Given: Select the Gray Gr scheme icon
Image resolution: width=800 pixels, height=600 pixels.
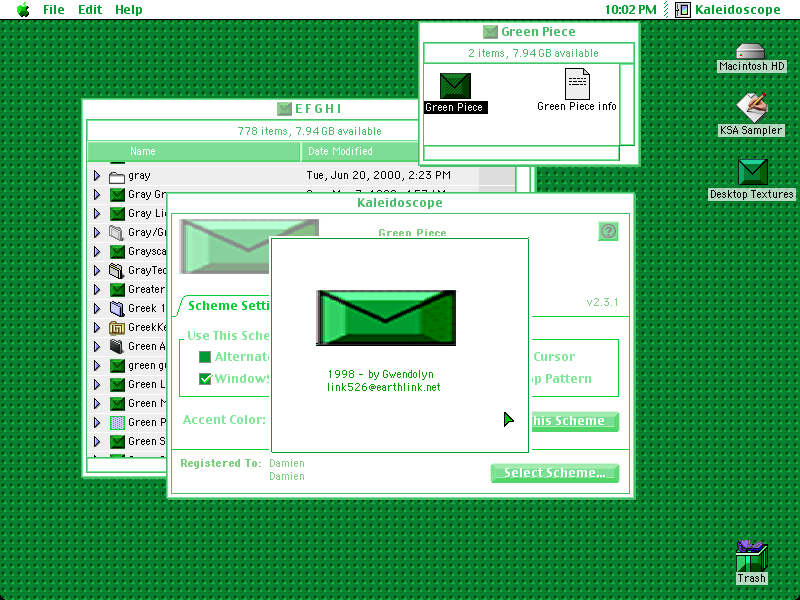Looking at the screenshot, I should pyautogui.click(x=117, y=194).
